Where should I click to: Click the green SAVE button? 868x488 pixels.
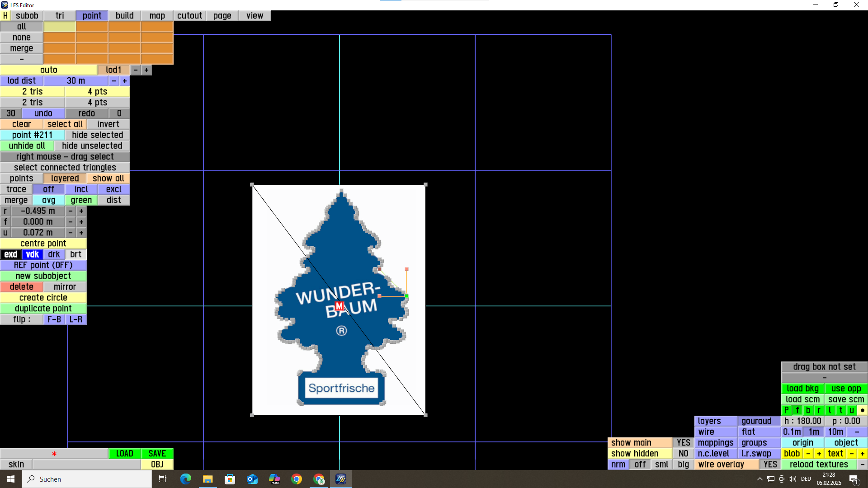(157, 454)
